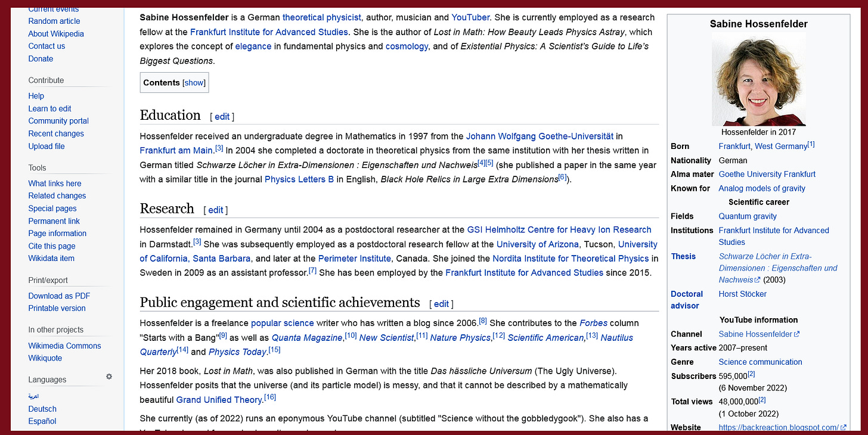Follow the elegance link
Image resolution: width=868 pixels, height=435 pixels.
pyautogui.click(x=253, y=46)
